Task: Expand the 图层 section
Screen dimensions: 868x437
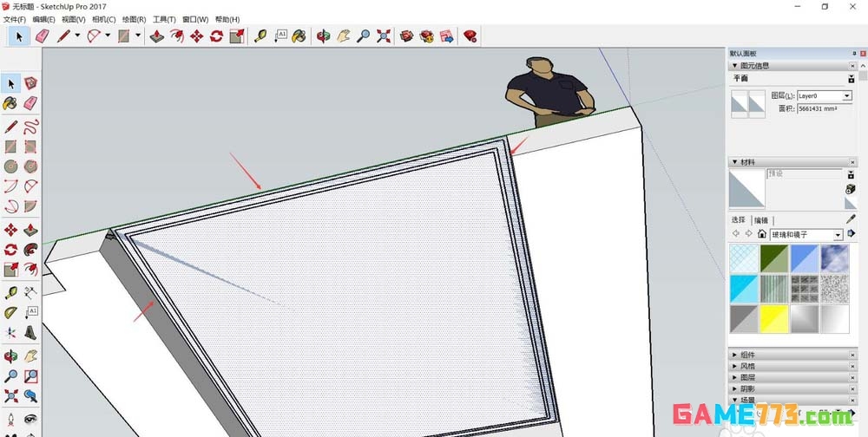Action: point(792,377)
